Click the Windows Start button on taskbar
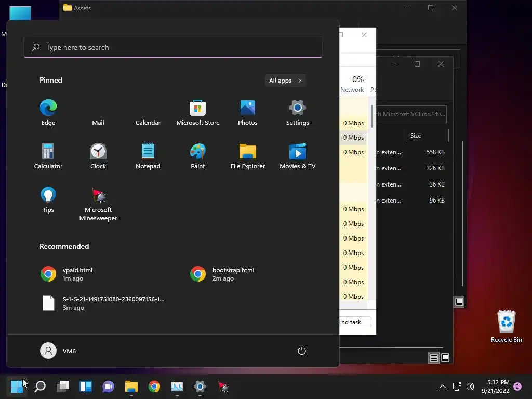The width and height of the screenshot is (532, 399). pyautogui.click(x=17, y=386)
